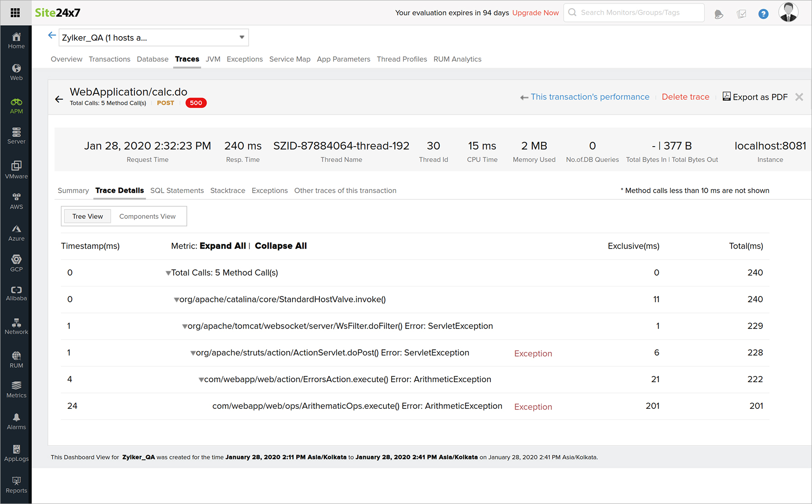Click Upgrade Now link
This screenshot has width=812, height=504.
535,13
